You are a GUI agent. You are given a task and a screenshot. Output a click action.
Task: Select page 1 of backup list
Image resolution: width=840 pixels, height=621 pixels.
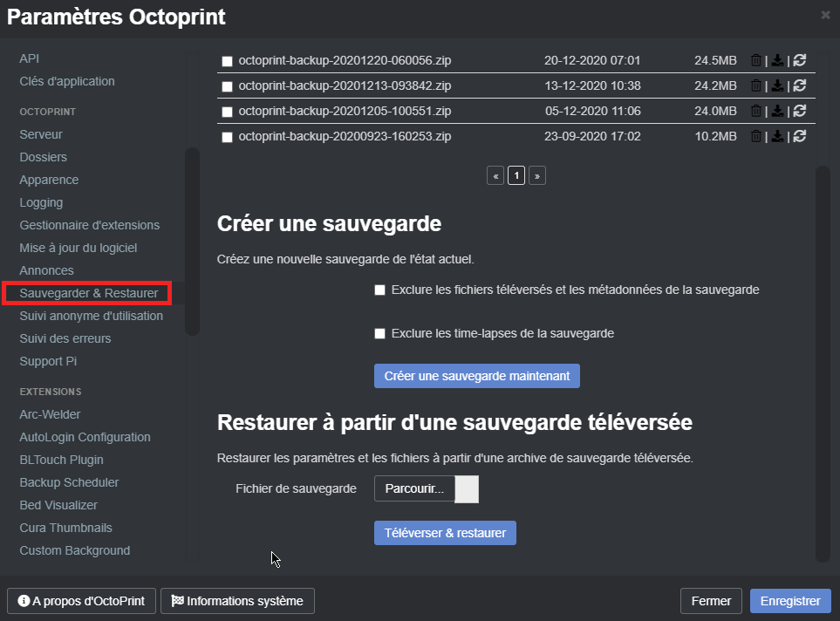click(x=516, y=175)
